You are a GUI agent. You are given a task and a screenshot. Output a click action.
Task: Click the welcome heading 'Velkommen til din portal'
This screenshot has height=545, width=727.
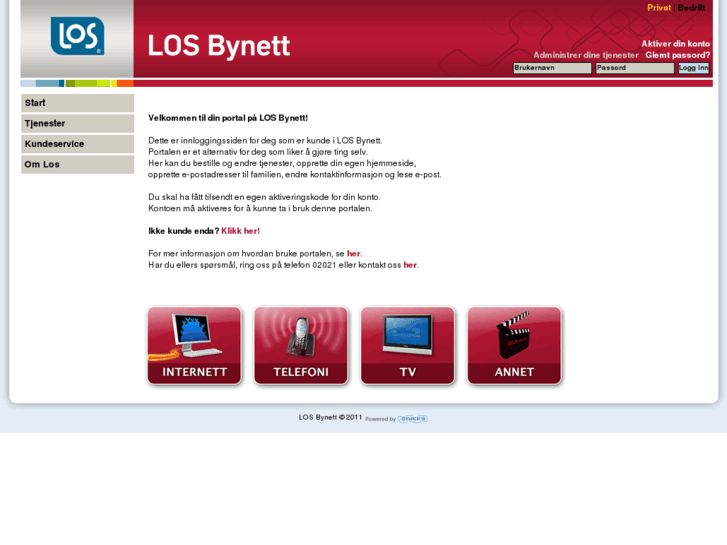coord(228,118)
